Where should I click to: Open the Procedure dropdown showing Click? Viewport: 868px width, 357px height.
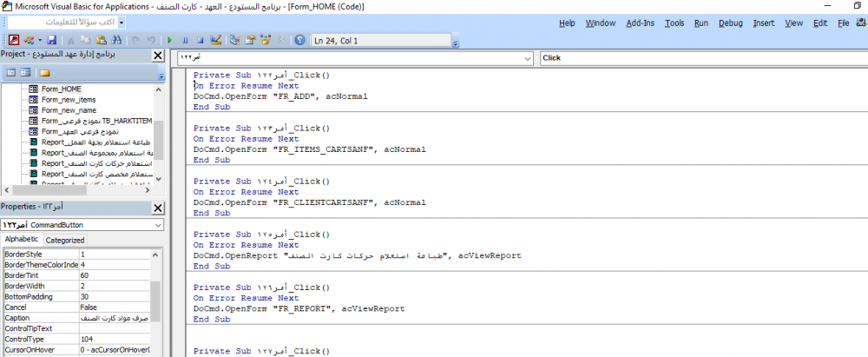click(x=704, y=58)
